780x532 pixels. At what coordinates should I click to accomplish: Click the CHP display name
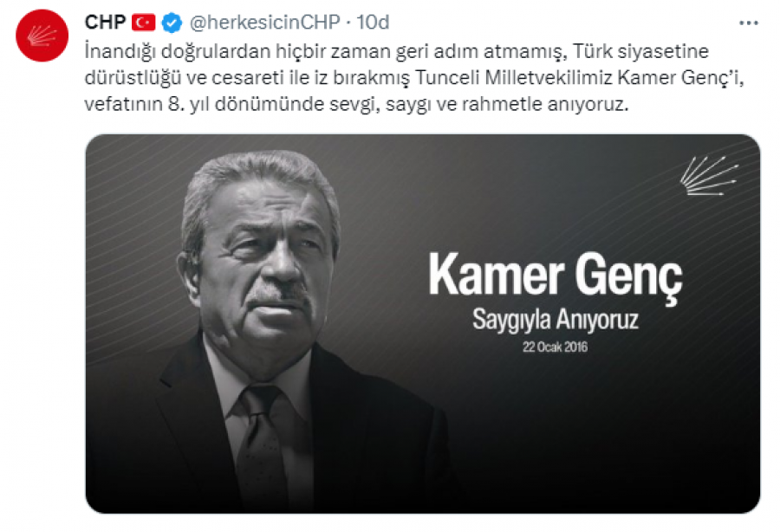105,23
